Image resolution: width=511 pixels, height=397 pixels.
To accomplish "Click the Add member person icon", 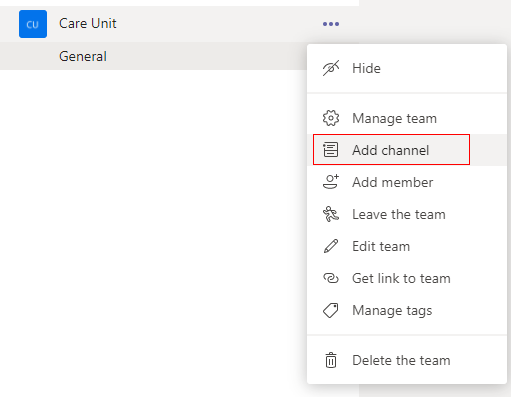I will coord(331,182).
